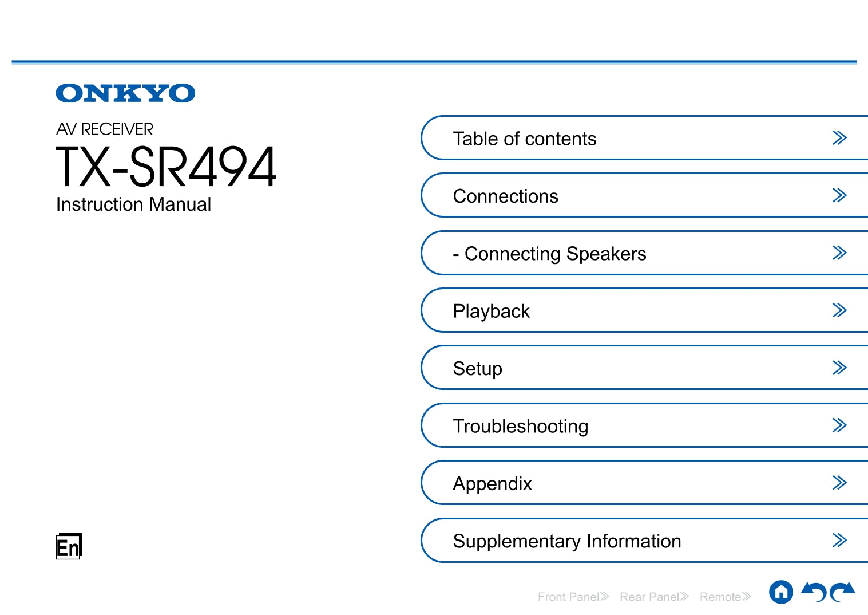Click the forward arrow icon
Viewport: 868px width, 615px height.
pos(842,592)
